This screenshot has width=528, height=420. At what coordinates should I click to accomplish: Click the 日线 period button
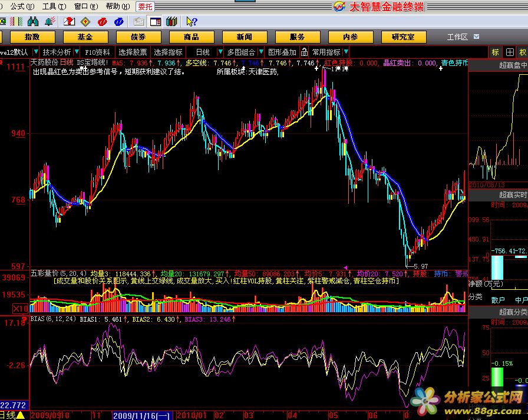click(x=203, y=52)
